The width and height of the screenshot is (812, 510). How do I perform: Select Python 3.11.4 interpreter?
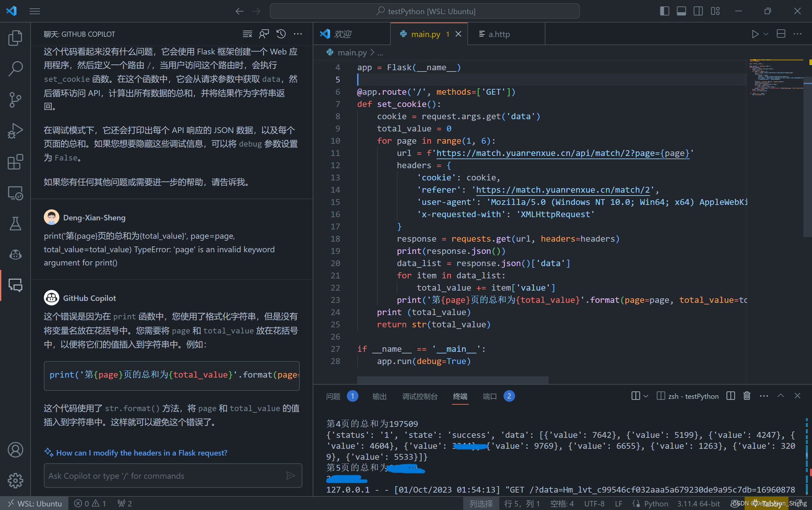click(x=698, y=504)
